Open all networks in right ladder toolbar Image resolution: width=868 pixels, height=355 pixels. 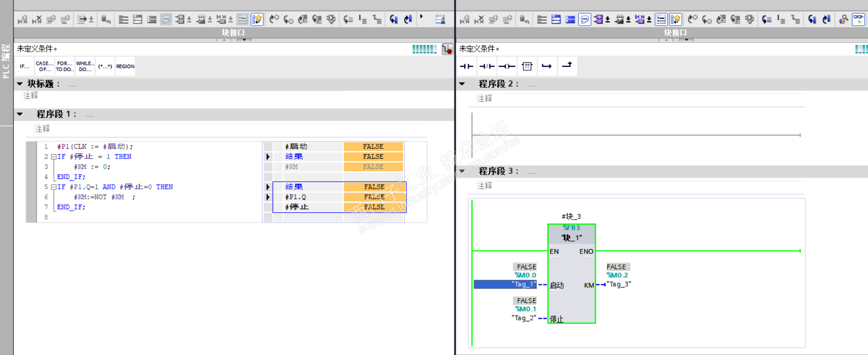556,19
